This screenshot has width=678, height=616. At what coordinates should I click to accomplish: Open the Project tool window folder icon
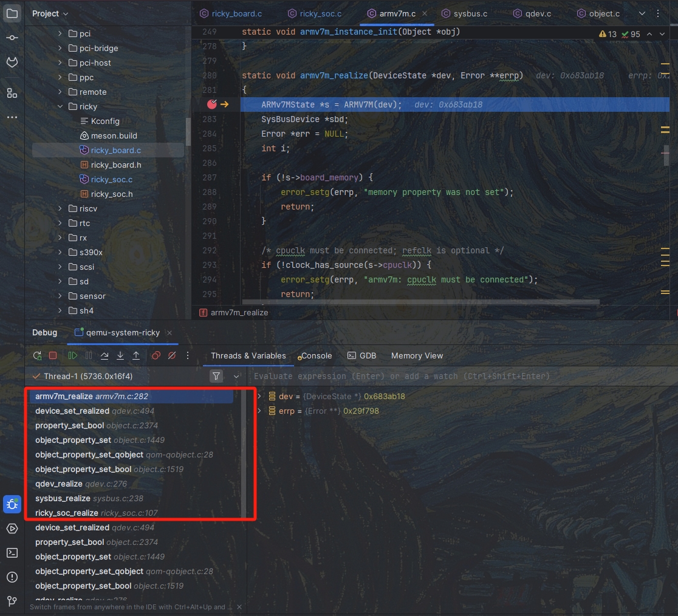(x=12, y=13)
